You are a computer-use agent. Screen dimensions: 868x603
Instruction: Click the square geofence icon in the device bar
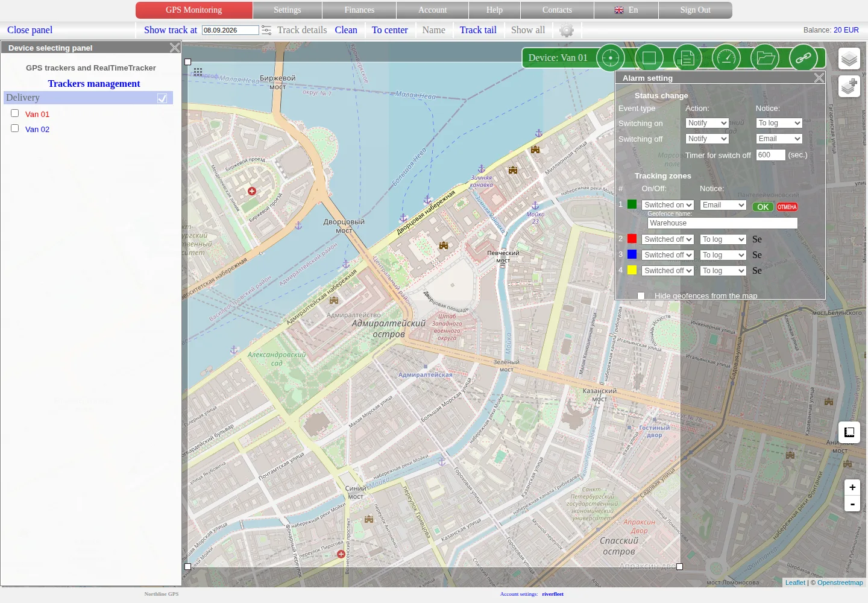click(649, 58)
